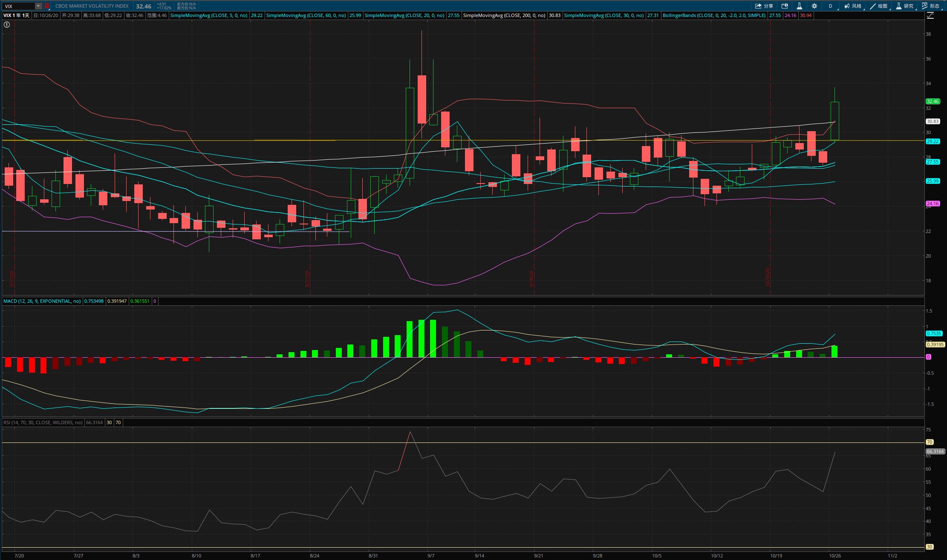Click the 8/21/20 expiration marker label

click(x=307, y=279)
